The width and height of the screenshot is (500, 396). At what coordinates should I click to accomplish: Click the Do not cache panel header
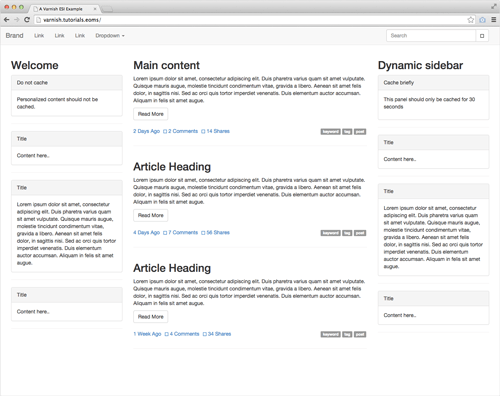pos(67,83)
